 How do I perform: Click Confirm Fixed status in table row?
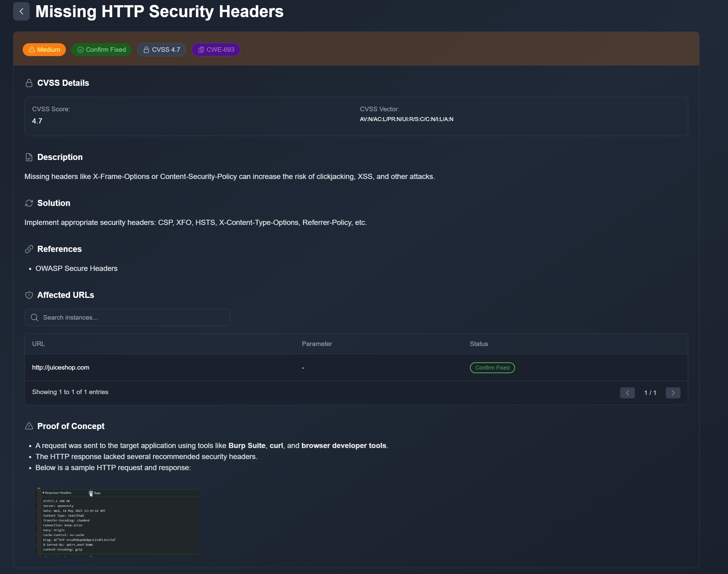[x=492, y=368]
